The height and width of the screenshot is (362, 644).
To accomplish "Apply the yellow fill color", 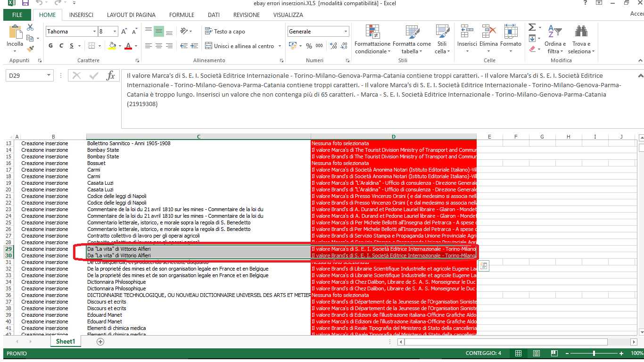I will pyautogui.click(x=112, y=46).
